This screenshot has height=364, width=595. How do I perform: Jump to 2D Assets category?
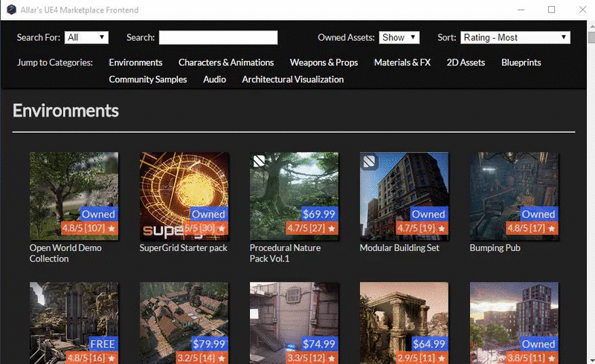click(x=466, y=62)
